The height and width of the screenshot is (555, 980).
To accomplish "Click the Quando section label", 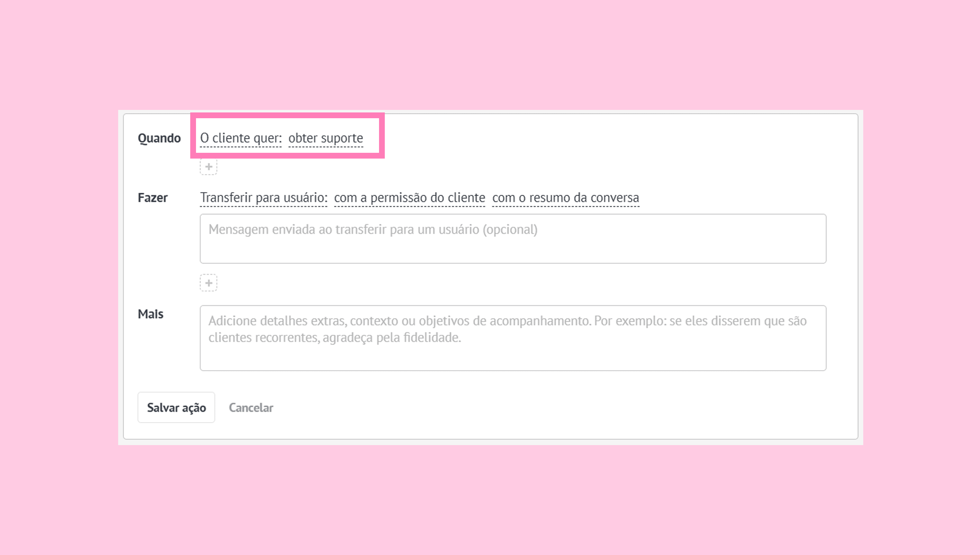I will (x=159, y=138).
